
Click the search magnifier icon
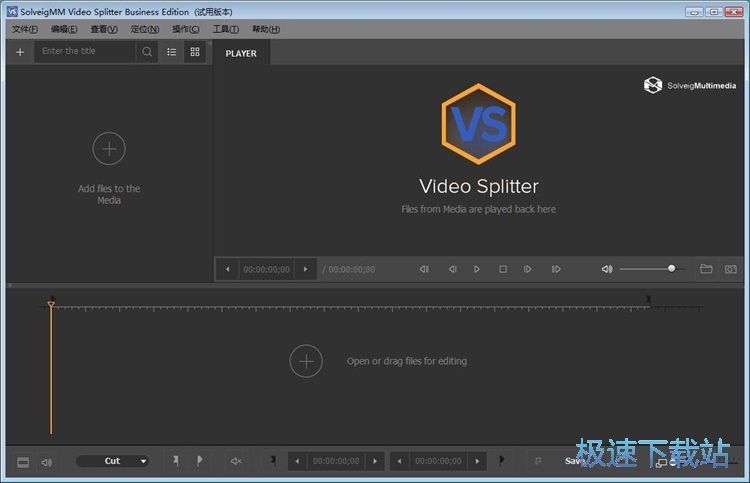148,52
